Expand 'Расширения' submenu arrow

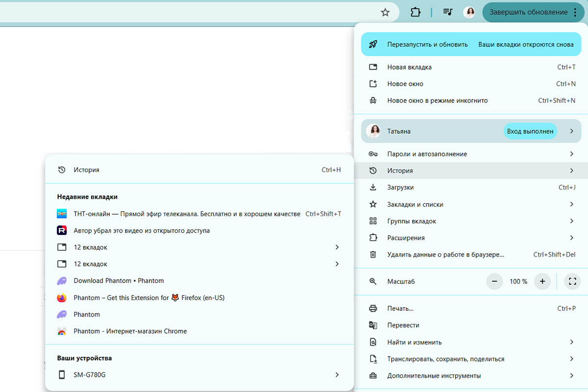click(x=571, y=238)
